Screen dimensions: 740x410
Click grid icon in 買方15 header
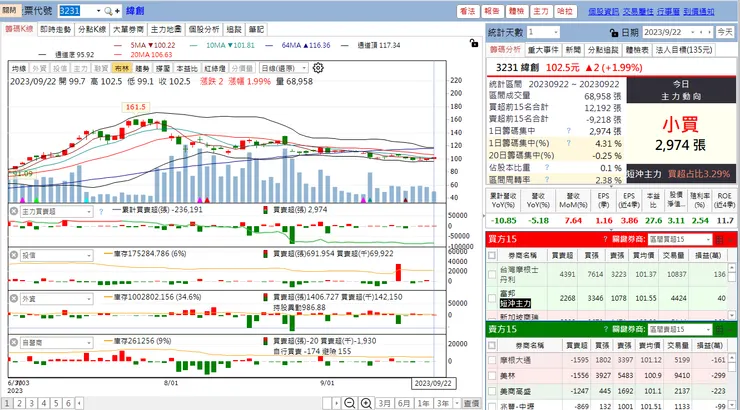coord(719,239)
